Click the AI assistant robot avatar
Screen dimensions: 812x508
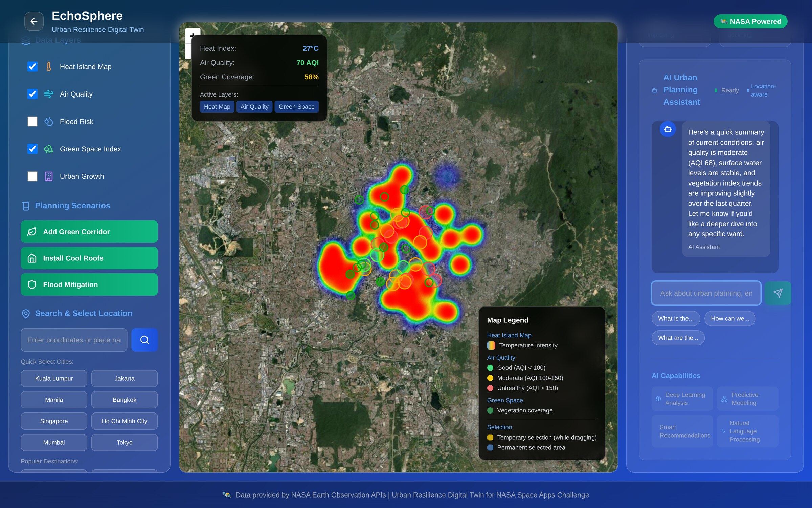pyautogui.click(x=668, y=129)
